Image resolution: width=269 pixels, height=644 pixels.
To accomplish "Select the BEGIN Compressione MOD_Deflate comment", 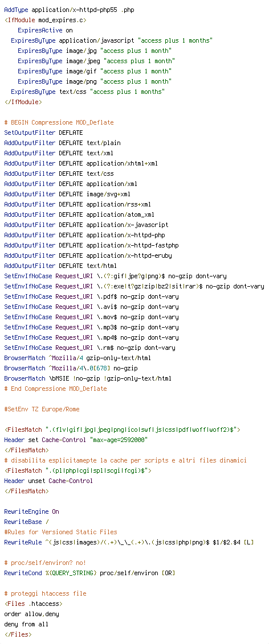I will click(59, 122).
